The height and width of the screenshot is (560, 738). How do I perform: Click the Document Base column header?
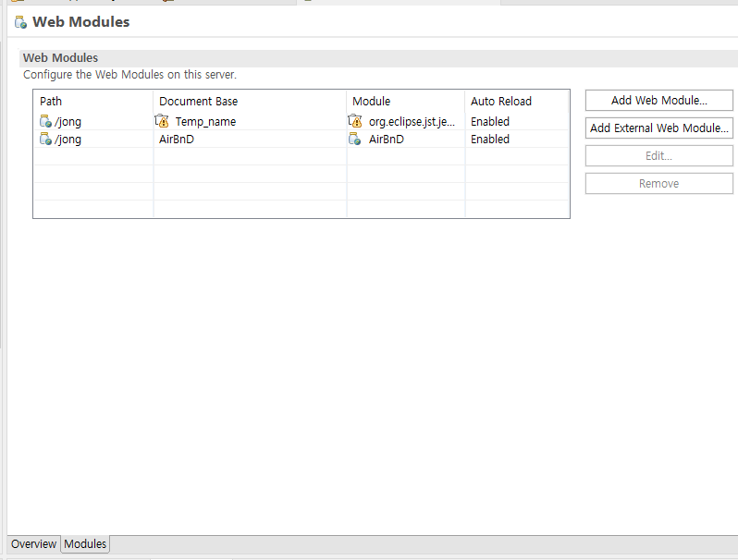pos(250,101)
